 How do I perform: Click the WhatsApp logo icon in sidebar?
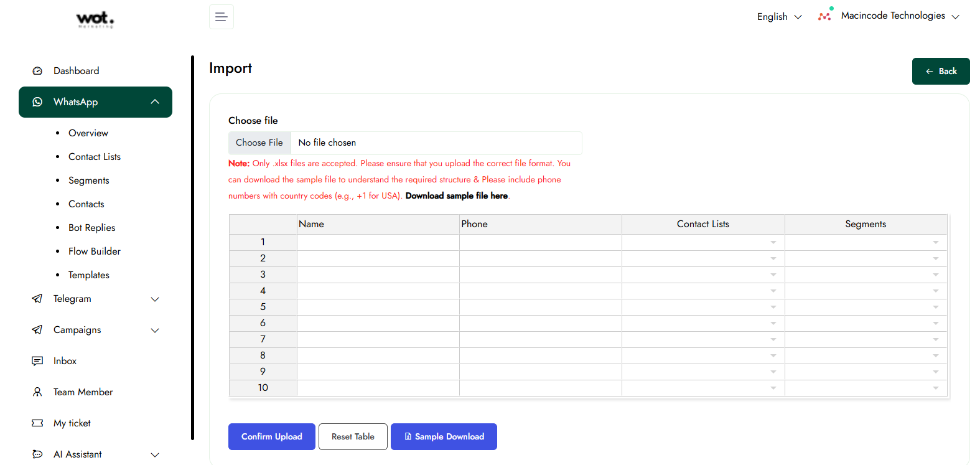37,102
